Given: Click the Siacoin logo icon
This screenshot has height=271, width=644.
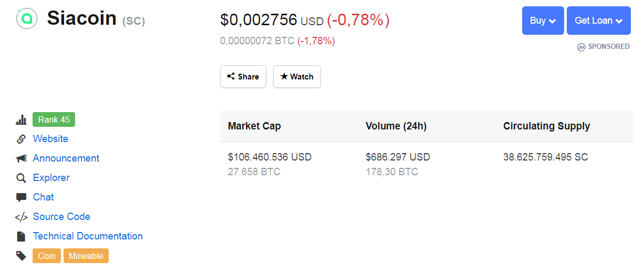Looking at the screenshot, I should coord(26,18).
